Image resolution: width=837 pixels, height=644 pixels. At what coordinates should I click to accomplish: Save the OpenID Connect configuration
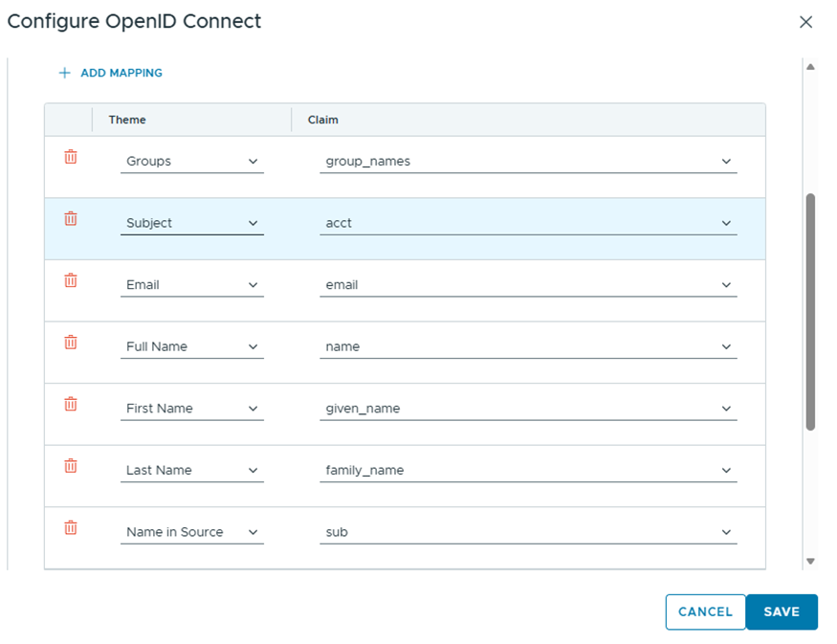[x=782, y=612]
